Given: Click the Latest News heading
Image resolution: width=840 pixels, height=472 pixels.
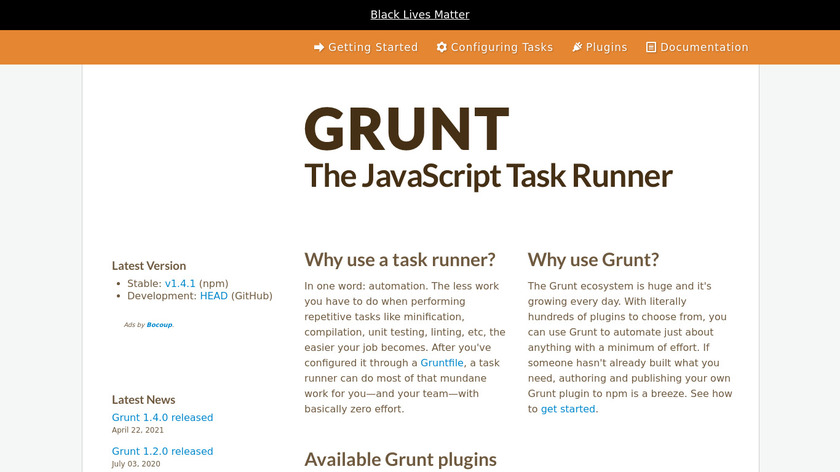Looking at the screenshot, I should coord(144,400).
